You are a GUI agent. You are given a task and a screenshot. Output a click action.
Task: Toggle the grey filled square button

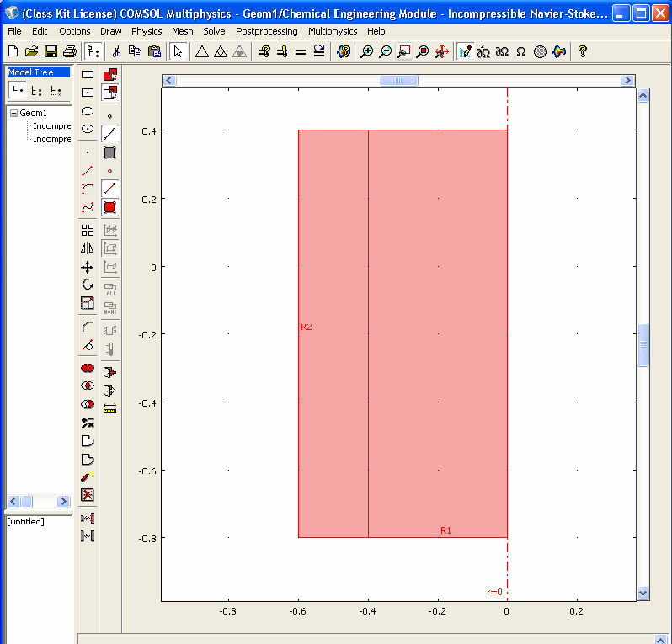point(110,152)
